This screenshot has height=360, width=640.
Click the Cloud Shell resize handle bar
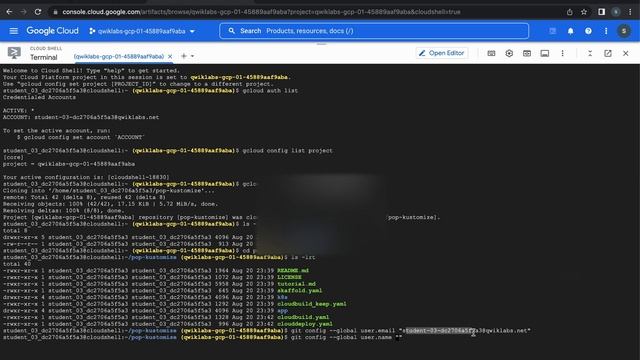point(321,44)
